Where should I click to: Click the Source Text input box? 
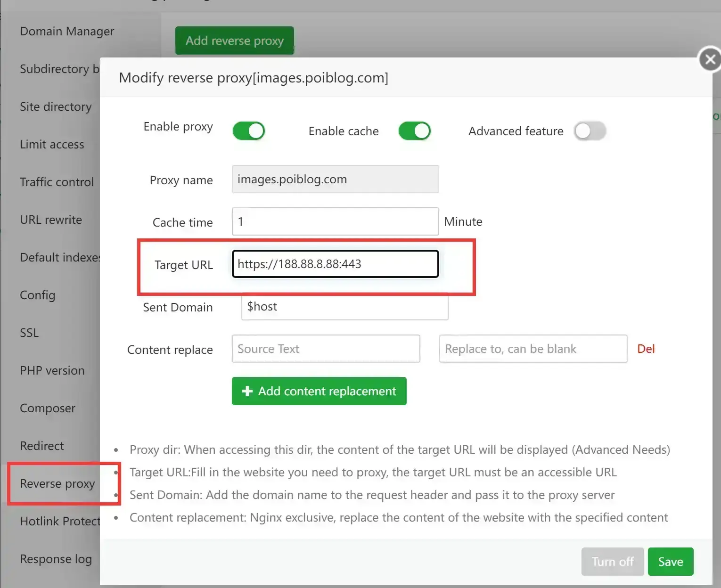tap(326, 349)
